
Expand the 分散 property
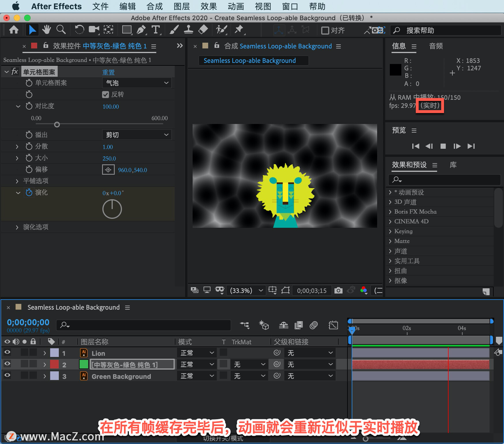coord(17,146)
